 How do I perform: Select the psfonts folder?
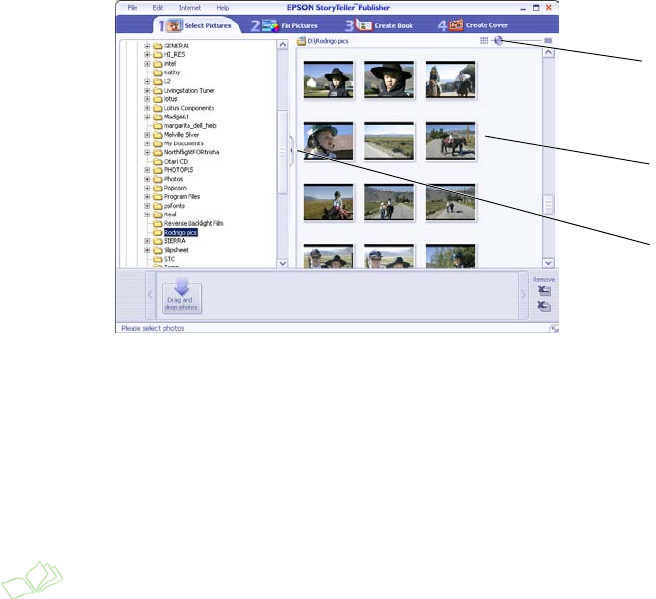[x=174, y=206]
